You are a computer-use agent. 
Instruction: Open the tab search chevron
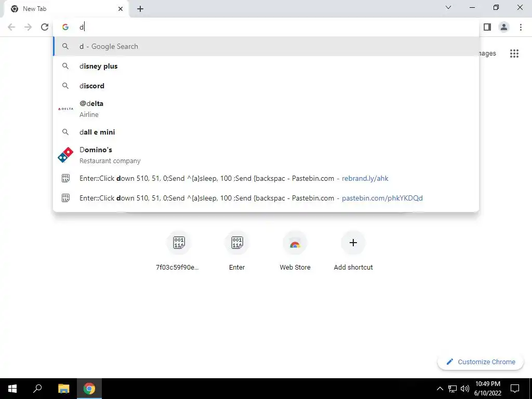448,7
